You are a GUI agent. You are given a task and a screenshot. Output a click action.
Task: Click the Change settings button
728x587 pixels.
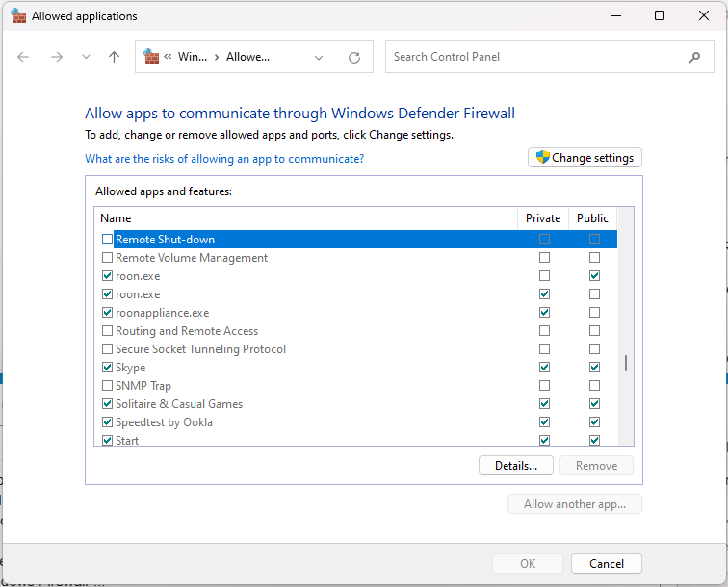[x=585, y=158]
